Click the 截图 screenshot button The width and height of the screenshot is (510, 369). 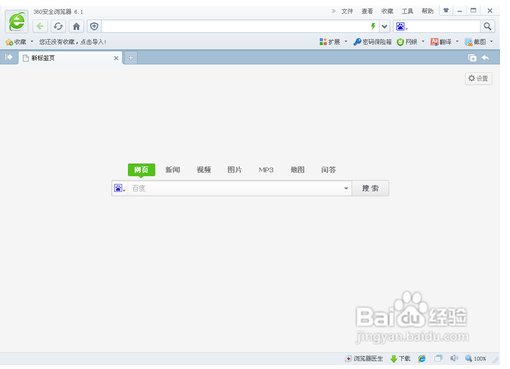476,42
